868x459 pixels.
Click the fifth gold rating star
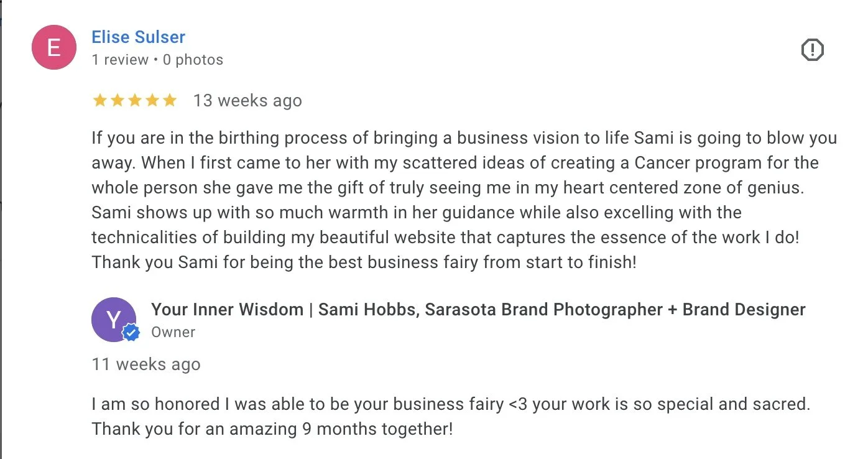coord(170,100)
